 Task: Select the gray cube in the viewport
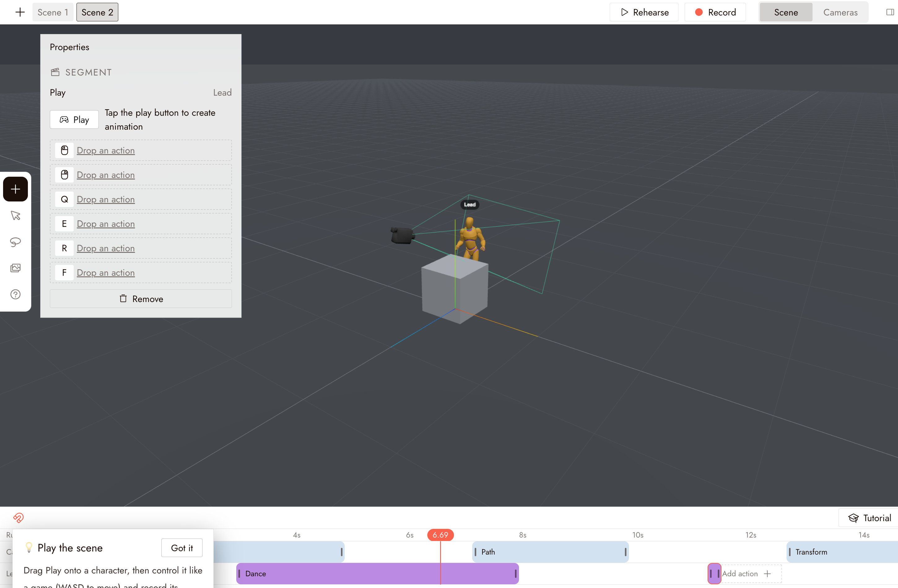(x=455, y=289)
